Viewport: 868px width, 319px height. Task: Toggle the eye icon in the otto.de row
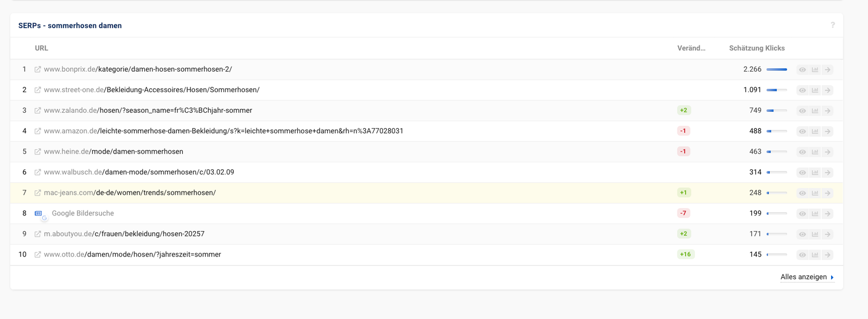802,254
